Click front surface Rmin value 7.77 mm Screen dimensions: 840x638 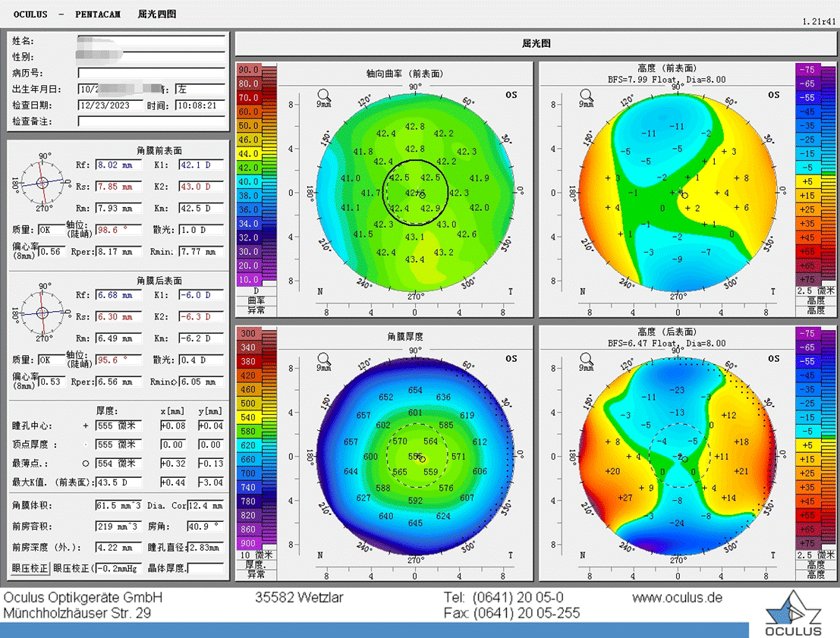201,251
